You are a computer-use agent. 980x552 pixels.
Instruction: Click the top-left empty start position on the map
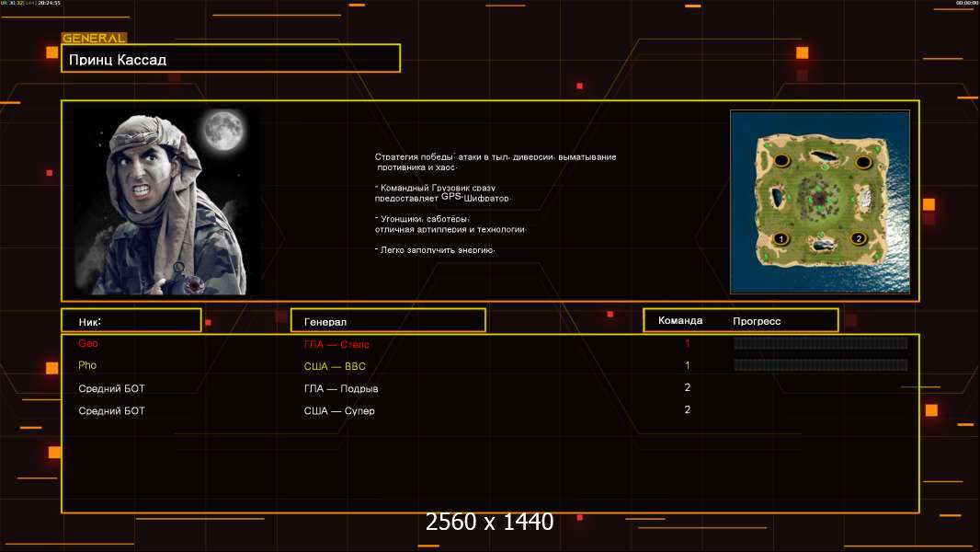(781, 161)
